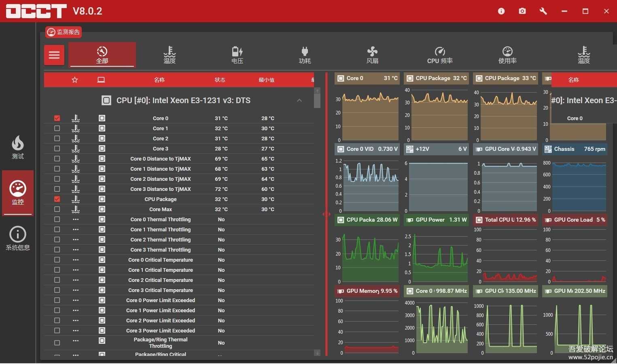Open the CPU 频率 frequency panel

[440, 55]
